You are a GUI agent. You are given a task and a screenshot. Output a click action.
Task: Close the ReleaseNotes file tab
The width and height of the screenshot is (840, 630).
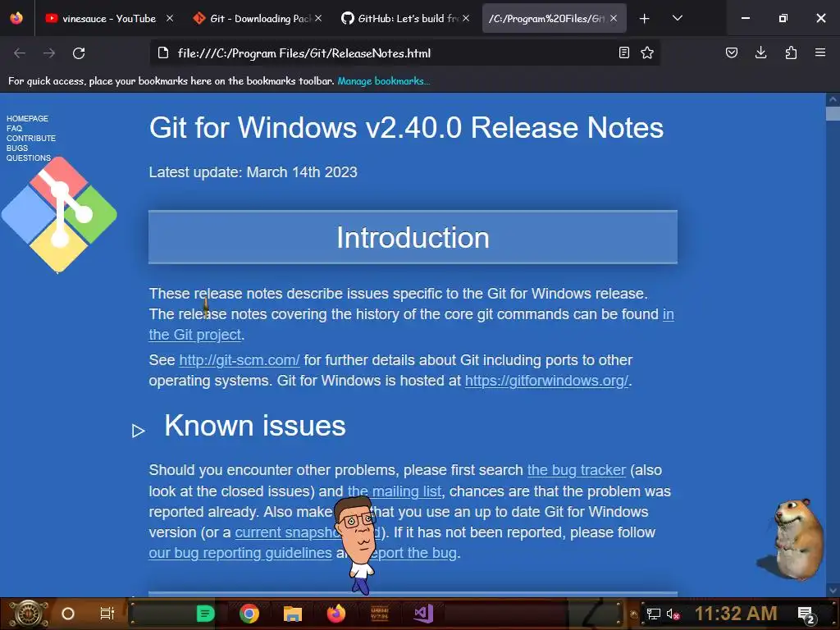614,18
